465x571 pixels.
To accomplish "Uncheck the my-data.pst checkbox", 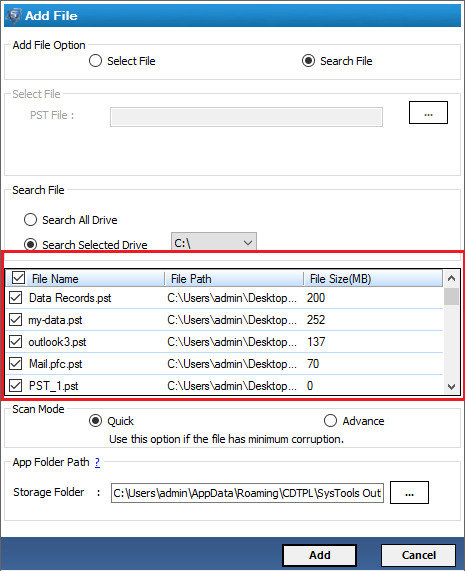I will (x=15, y=320).
